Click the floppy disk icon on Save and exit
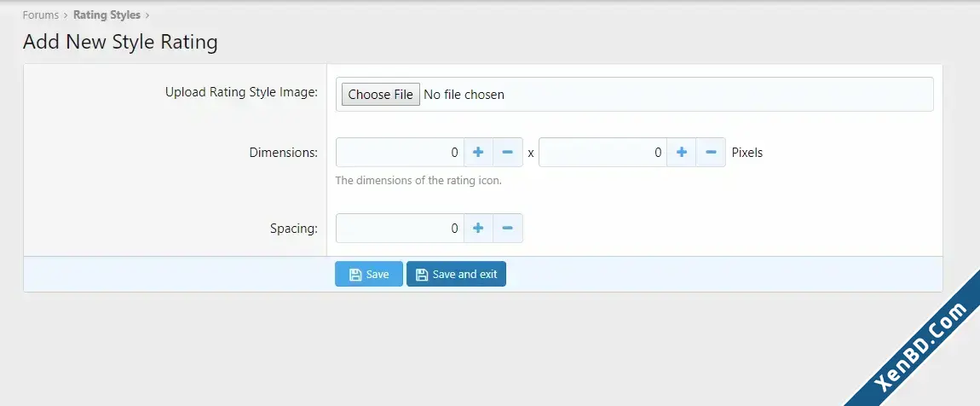The width and height of the screenshot is (980, 406). coord(422,275)
